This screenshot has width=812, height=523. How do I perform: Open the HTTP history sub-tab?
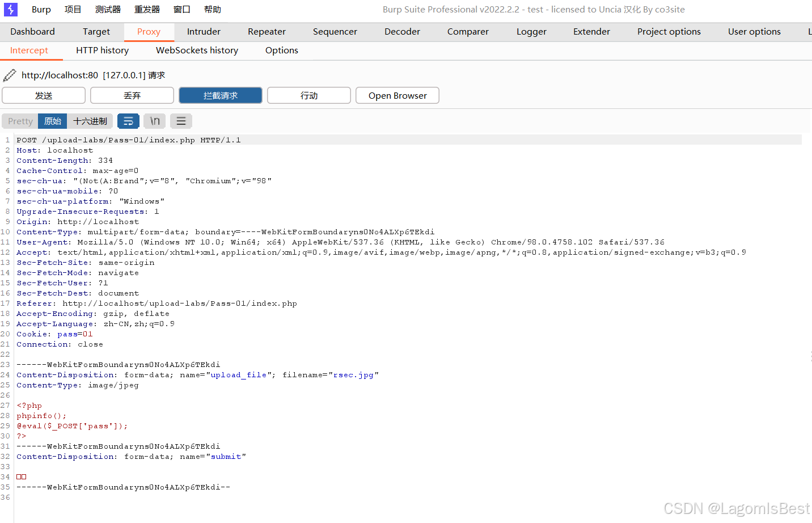tap(102, 50)
